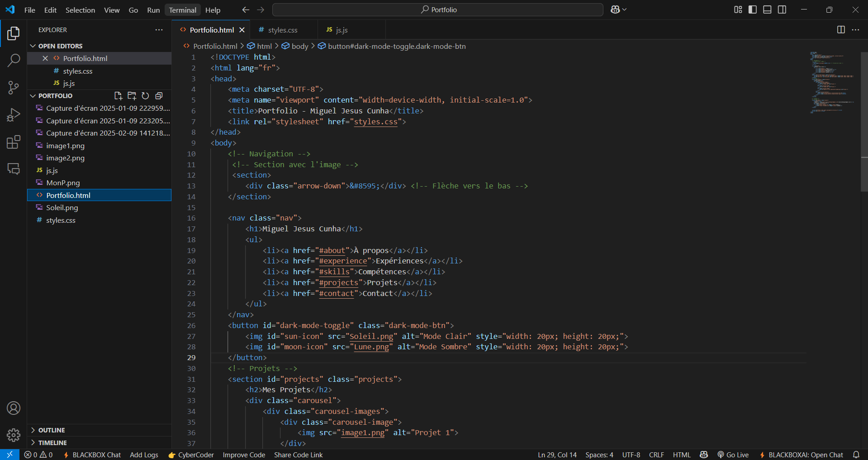Open the Source Control view

tap(14, 88)
